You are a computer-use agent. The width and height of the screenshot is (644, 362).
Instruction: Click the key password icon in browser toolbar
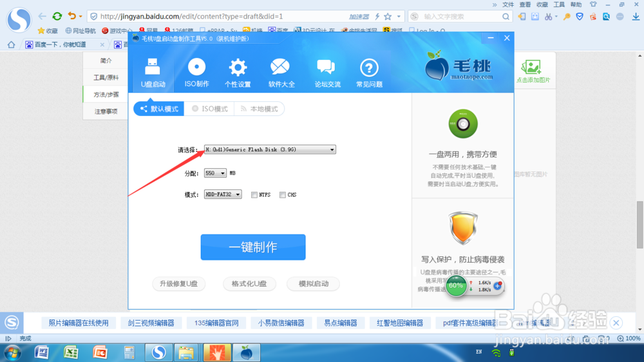(567, 17)
